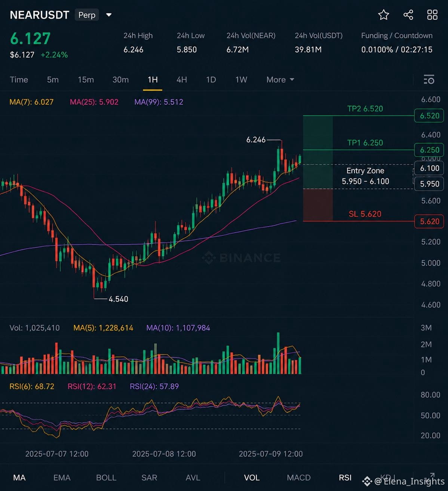Toggle the MACD sub-indicator

pos(299,478)
